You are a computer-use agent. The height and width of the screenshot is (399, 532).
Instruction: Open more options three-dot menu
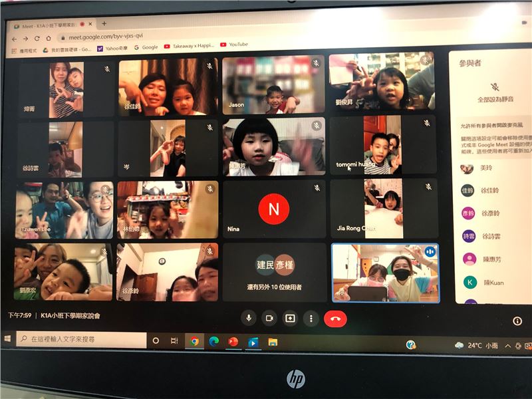[x=311, y=319]
